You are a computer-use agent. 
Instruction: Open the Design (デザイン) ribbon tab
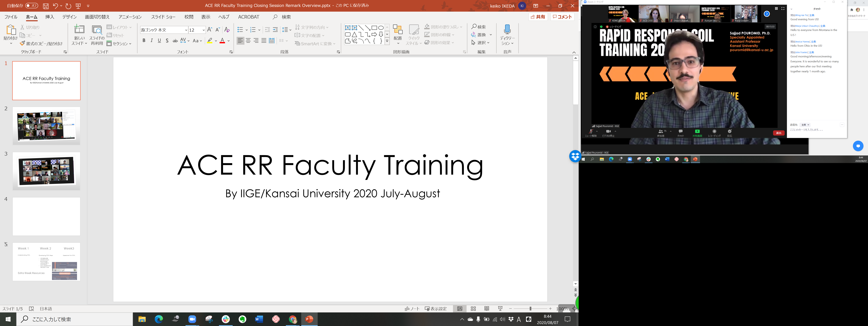pos(69,17)
